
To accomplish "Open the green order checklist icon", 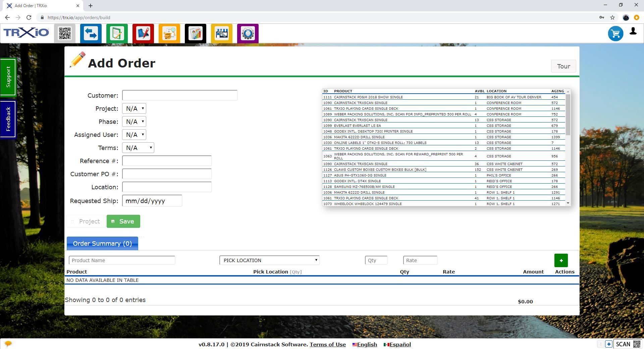I will [x=117, y=33].
